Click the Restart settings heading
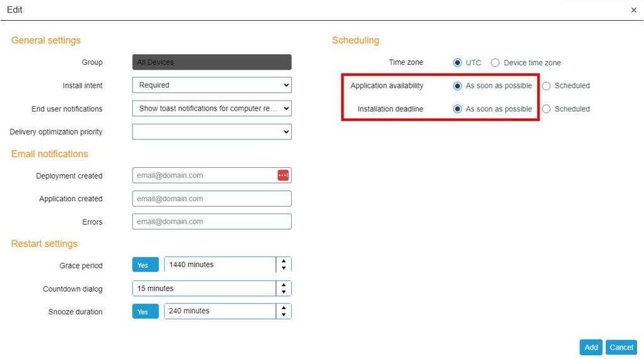644x359 pixels. (45, 243)
